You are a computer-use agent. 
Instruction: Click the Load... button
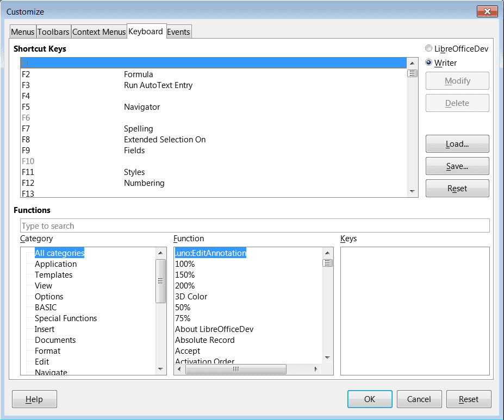pos(457,144)
